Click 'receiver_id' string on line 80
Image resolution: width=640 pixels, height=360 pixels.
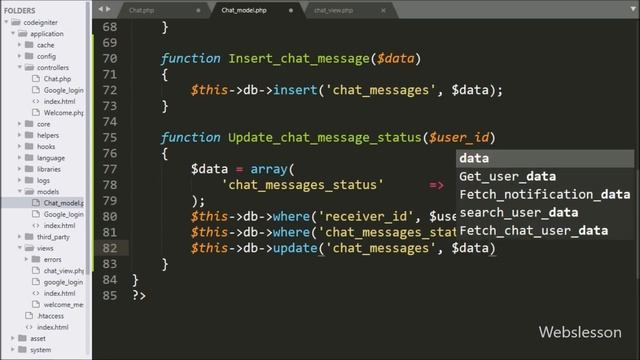366,216
